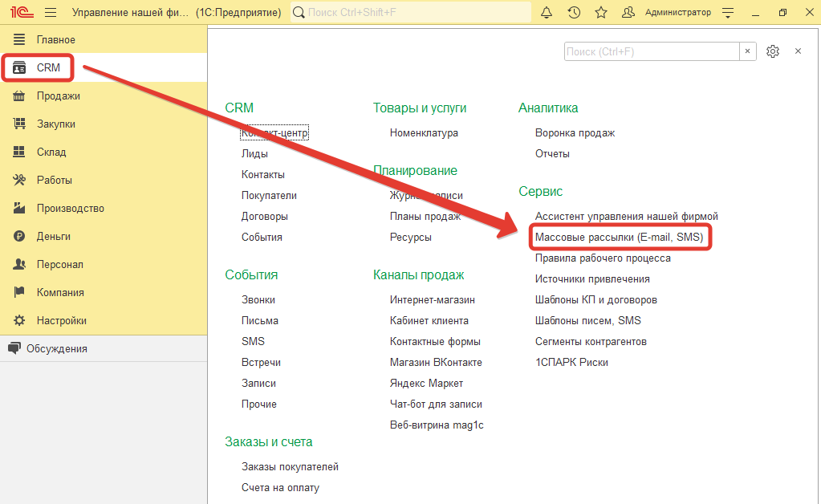This screenshot has width=821, height=504.
Task: Open Кабинет клиента link
Action: 429,321
